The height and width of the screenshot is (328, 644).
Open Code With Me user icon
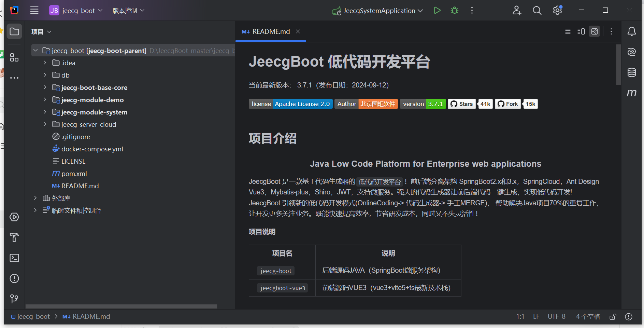tap(517, 11)
